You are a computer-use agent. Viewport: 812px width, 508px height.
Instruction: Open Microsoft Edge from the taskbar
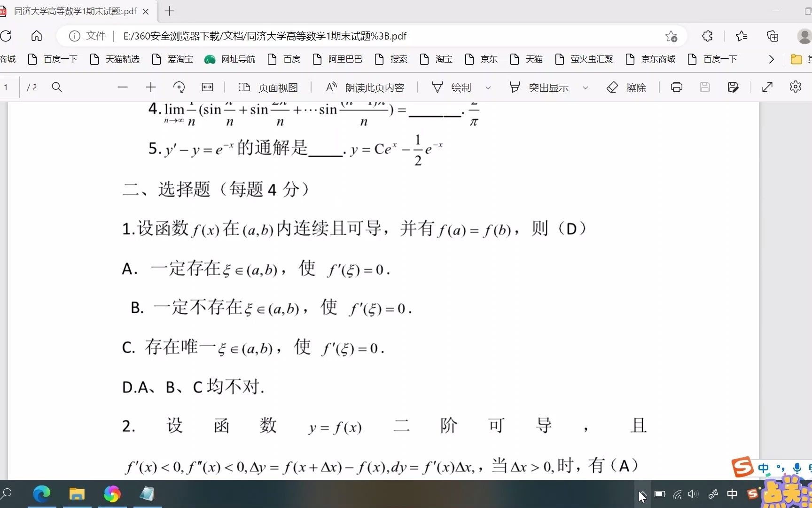42,494
